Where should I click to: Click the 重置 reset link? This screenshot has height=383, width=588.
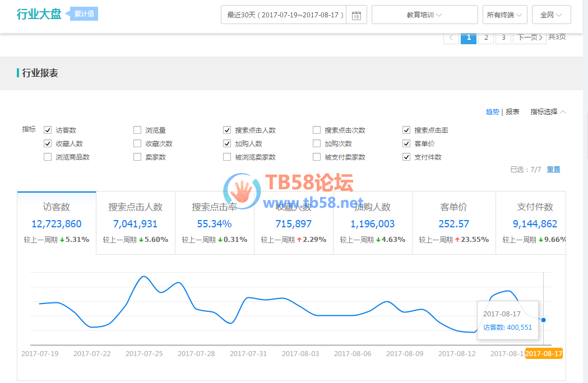tap(553, 170)
